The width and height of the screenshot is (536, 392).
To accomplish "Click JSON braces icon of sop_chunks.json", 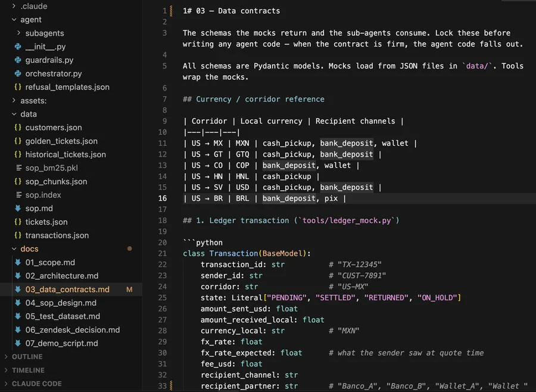I will (x=18, y=181).
